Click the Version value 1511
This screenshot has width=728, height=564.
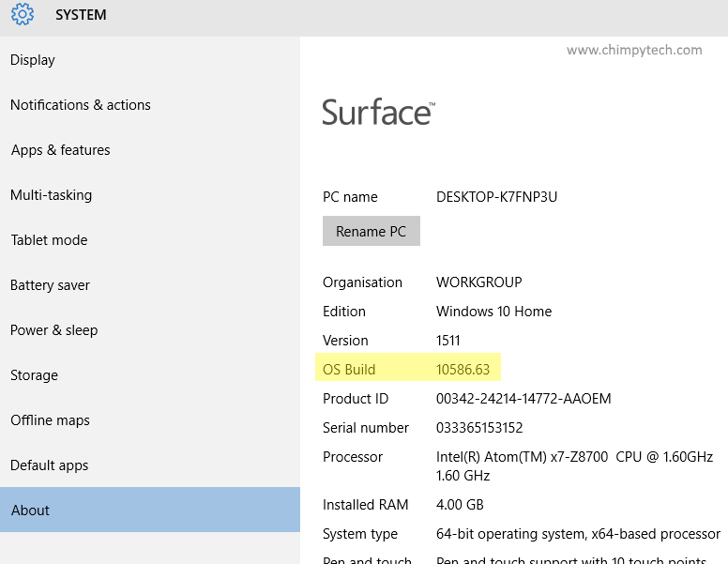(x=448, y=341)
